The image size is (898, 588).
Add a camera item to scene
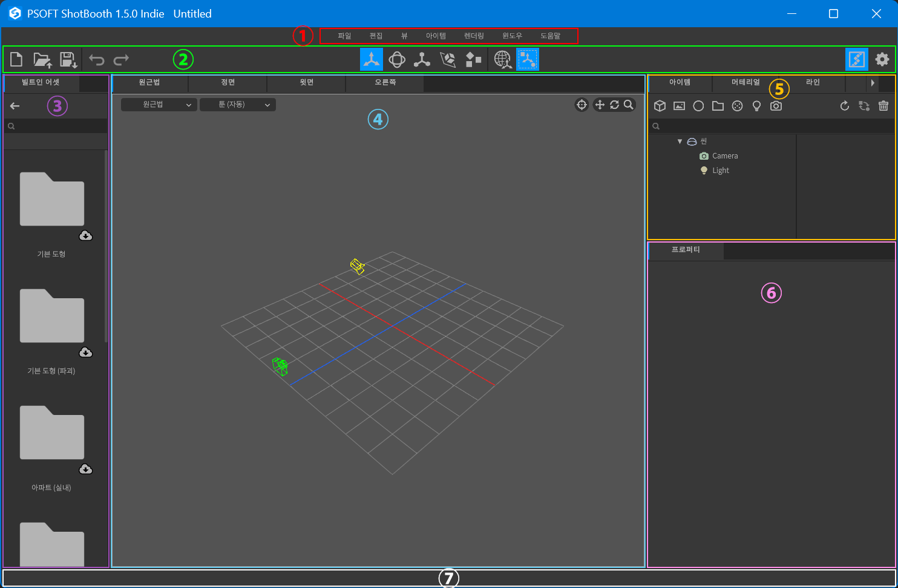776,106
